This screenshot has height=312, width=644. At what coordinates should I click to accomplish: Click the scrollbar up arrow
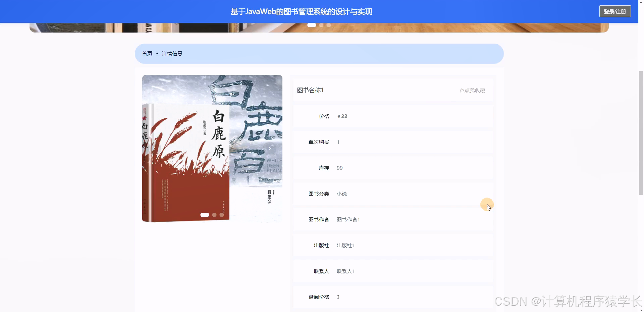pos(641,3)
